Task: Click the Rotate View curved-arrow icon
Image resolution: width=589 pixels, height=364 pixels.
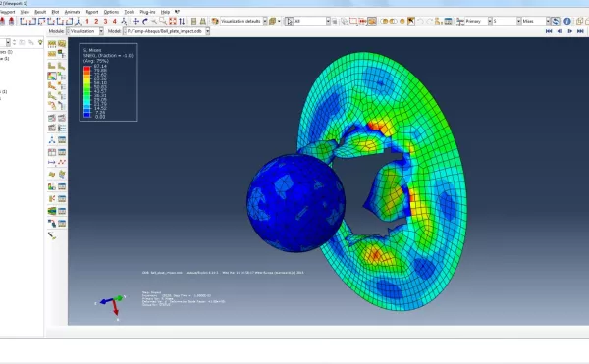Action: 145,21
